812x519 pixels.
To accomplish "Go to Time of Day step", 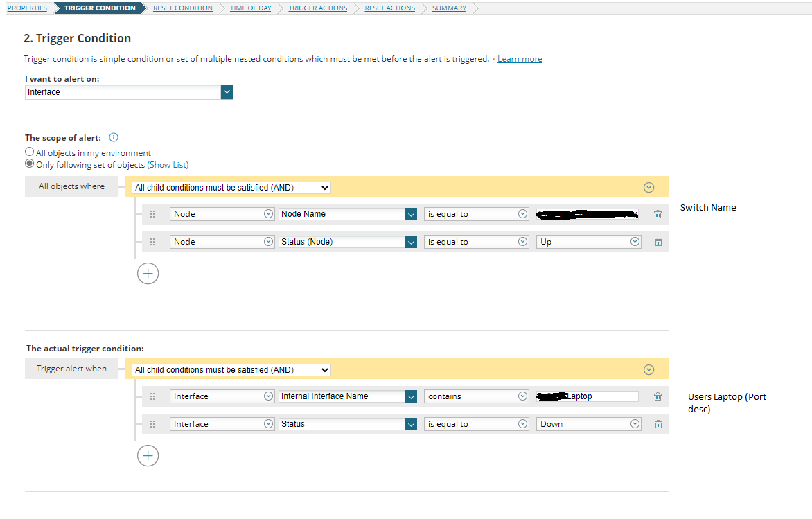I will pyautogui.click(x=251, y=8).
